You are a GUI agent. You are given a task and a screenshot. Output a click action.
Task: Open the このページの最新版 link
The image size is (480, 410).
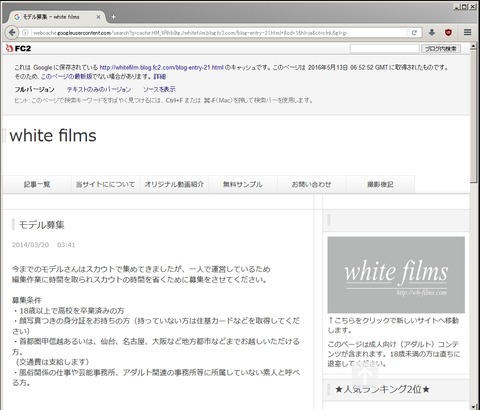(x=66, y=76)
